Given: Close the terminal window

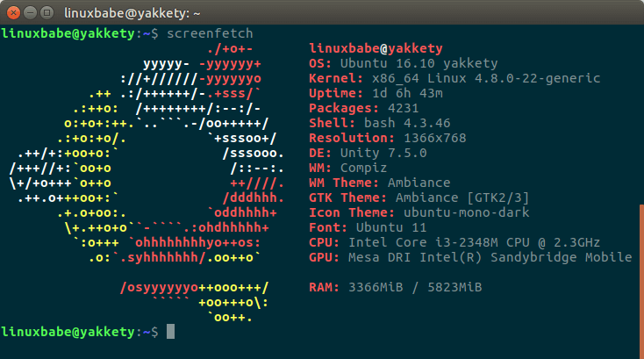Looking at the screenshot, I should click(x=12, y=12).
